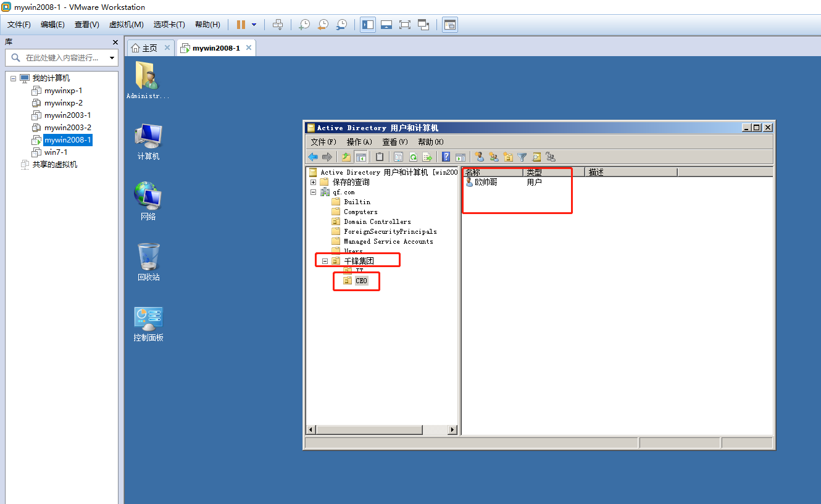Screen dimensions: 821x504
Task: Toggle the console view button
Action: click(x=450, y=25)
